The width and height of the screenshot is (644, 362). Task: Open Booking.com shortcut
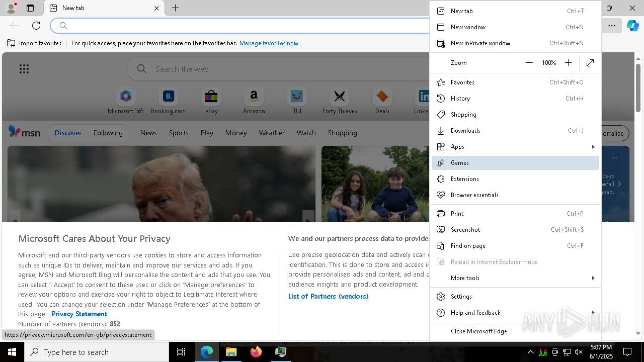(169, 101)
